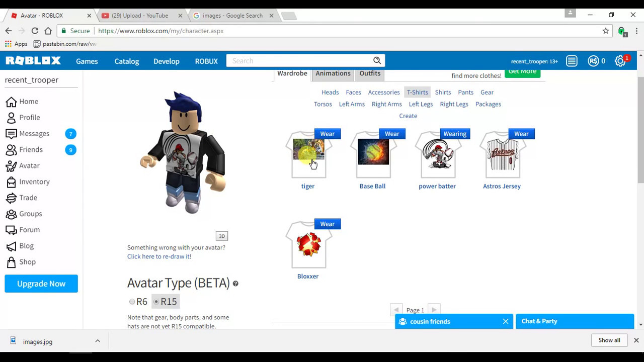Select the R6 avatar type
This screenshot has width=644, height=362.
pyautogui.click(x=132, y=302)
